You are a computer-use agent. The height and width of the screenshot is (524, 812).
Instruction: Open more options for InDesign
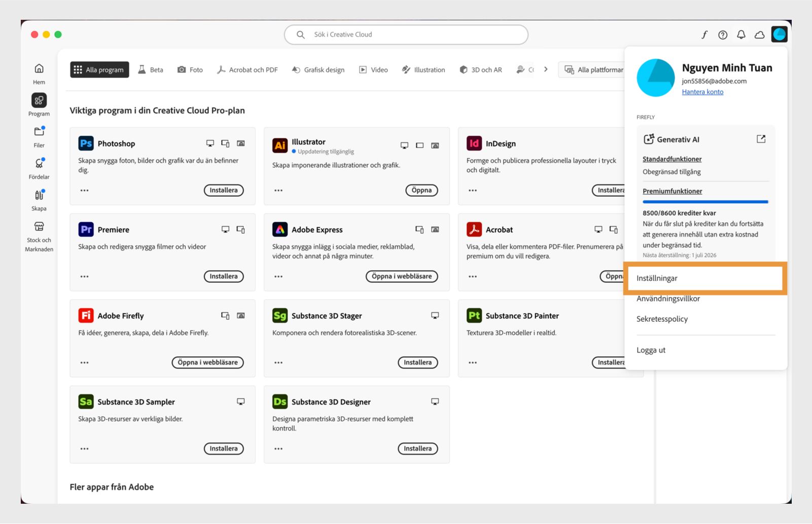(473, 191)
